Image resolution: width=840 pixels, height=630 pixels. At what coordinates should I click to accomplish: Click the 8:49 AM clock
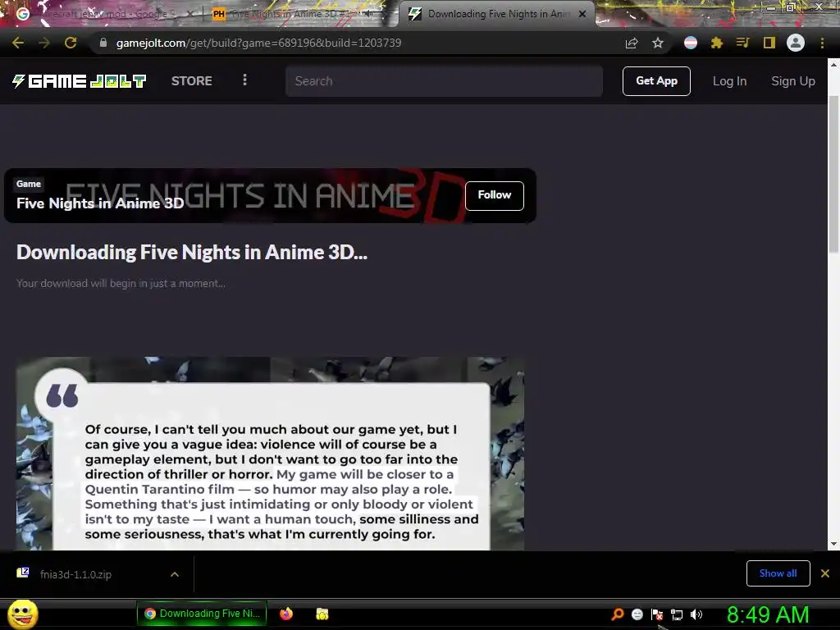click(768, 614)
